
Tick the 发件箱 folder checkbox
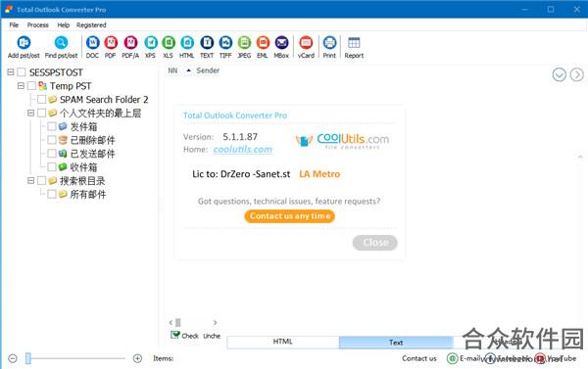[x=52, y=126]
